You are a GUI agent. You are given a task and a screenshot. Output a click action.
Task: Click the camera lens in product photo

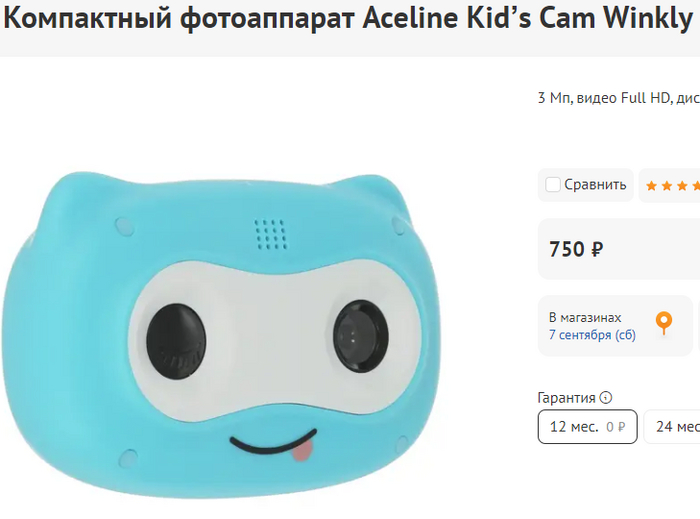(x=361, y=336)
